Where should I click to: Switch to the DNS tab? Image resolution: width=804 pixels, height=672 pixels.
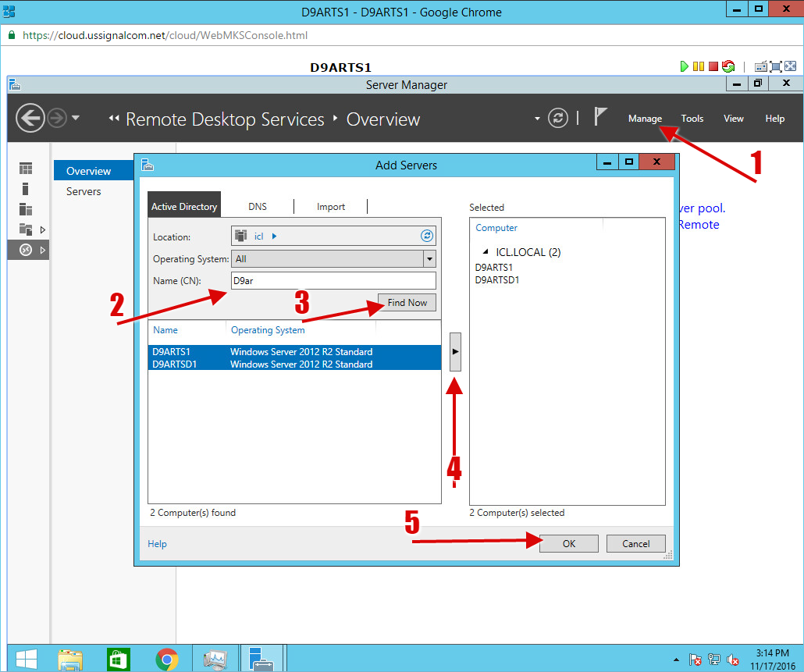coord(258,206)
